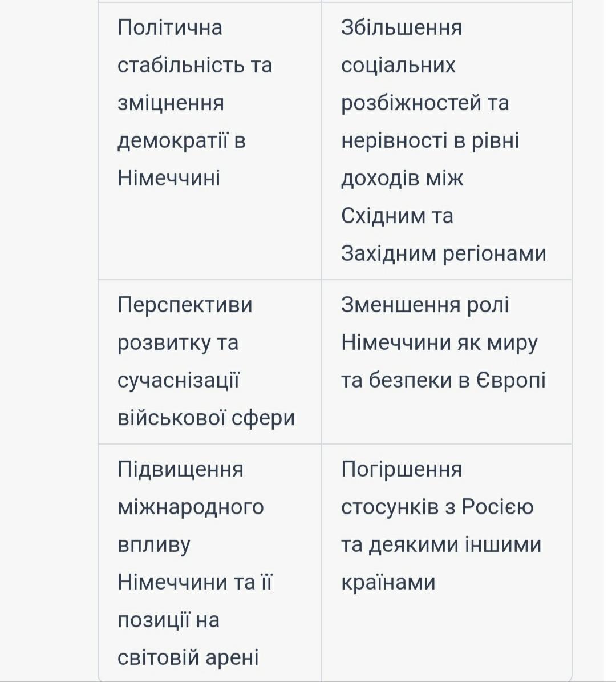The image size is (616, 682).
Task: Click the text "Зменшення ролі"
Action: (425, 305)
